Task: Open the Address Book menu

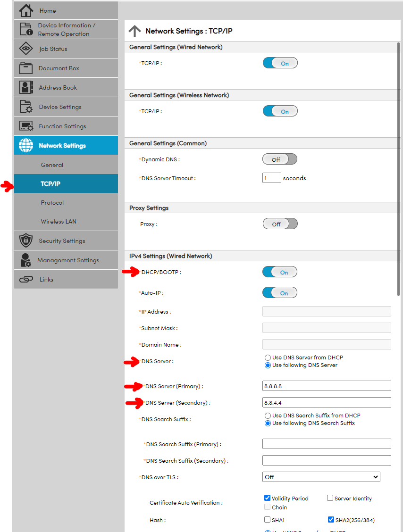Action: tap(66, 87)
